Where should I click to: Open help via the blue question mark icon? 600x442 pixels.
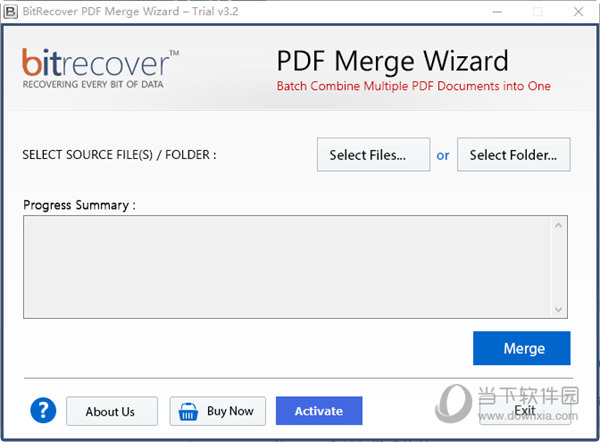pyautogui.click(x=43, y=410)
